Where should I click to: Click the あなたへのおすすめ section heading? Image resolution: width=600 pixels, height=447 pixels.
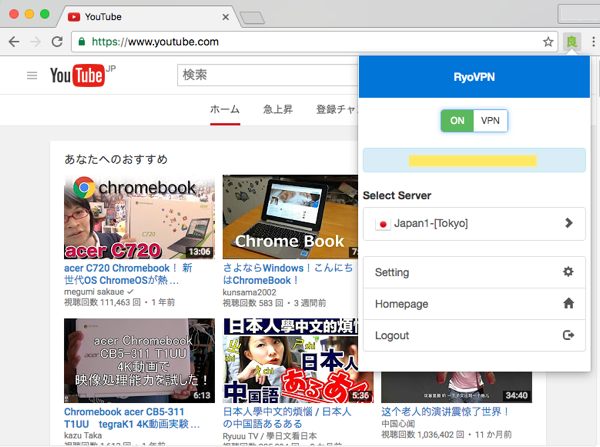(x=116, y=159)
